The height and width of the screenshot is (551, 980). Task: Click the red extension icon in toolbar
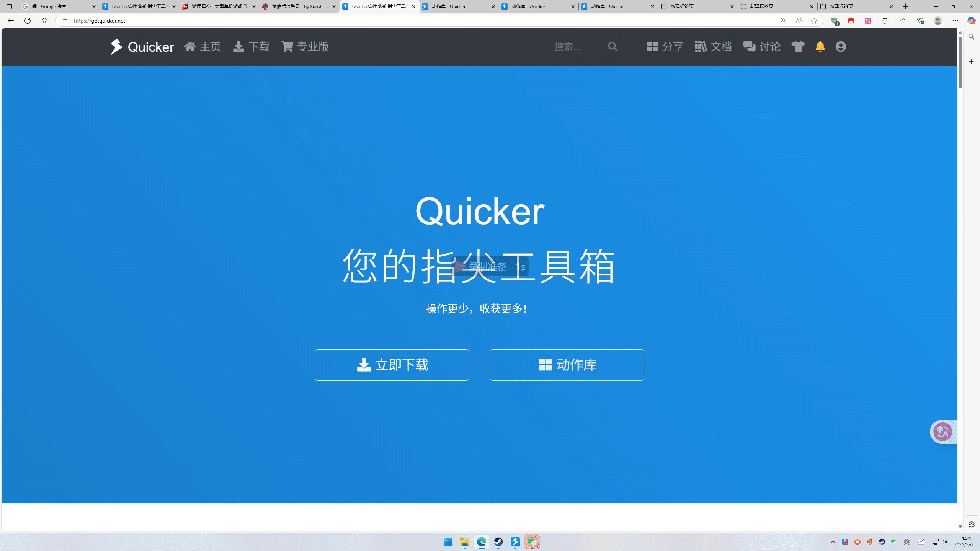851,21
